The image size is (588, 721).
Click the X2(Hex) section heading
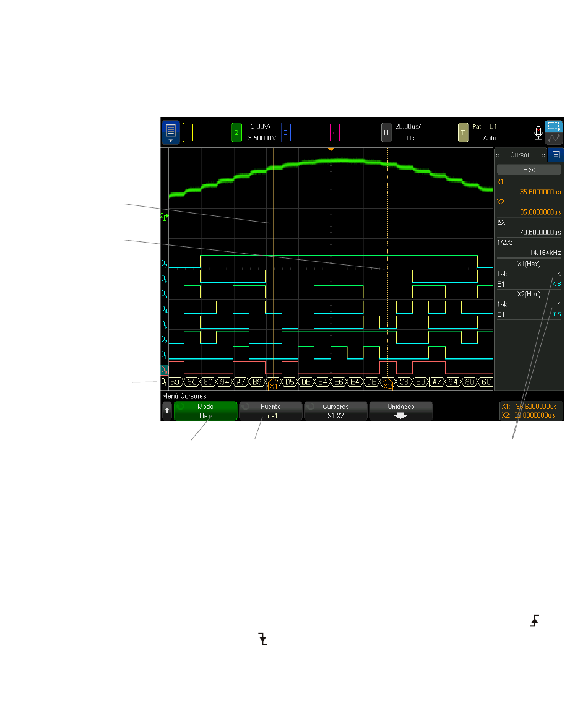coord(529,295)
